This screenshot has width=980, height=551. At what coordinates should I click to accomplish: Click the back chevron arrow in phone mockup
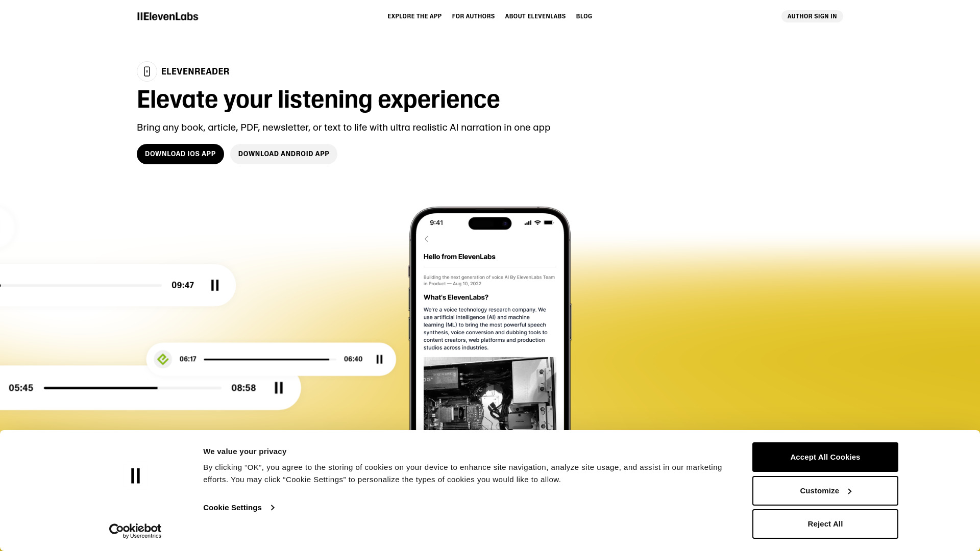[x=427, y=238]
